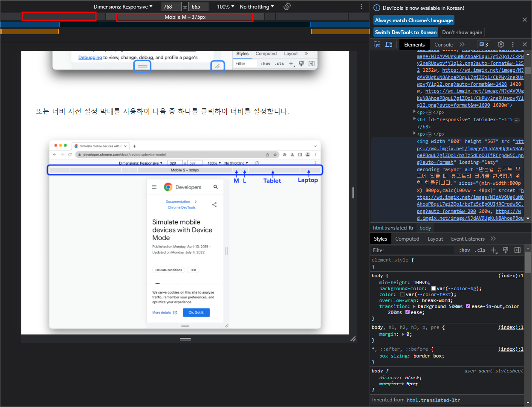Open the device toolbar more options menu
Image resolution: width=532 pixels, height=407 pixels.
pyautogui.click(x=361, y=6)
